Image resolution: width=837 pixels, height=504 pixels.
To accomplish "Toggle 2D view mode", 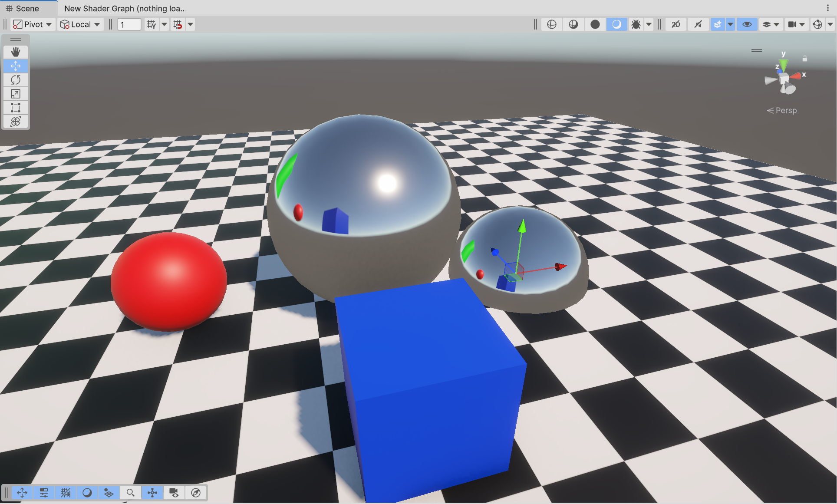I will [676, 25].
